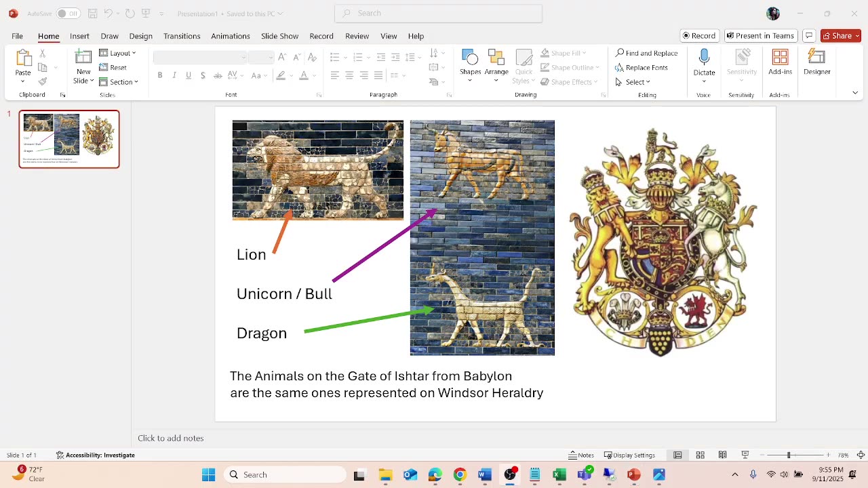The image size is (868, 488).
Task: Open the Shape Fill dropdown
Action: click(563, 53)
